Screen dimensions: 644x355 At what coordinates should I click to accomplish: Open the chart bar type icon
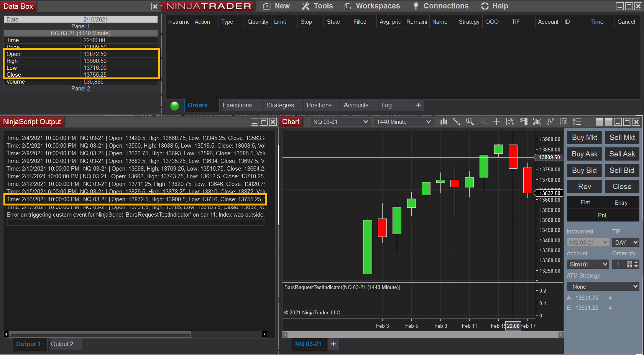(444, 122)
